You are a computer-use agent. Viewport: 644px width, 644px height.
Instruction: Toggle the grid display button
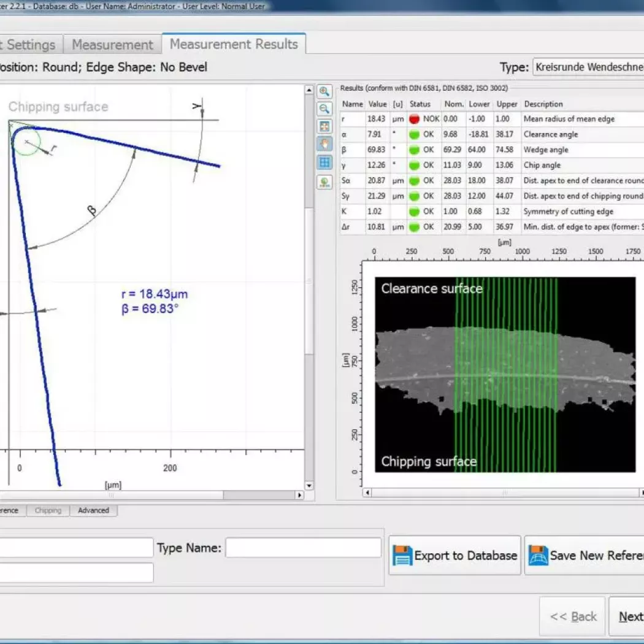tap(324, 162)
